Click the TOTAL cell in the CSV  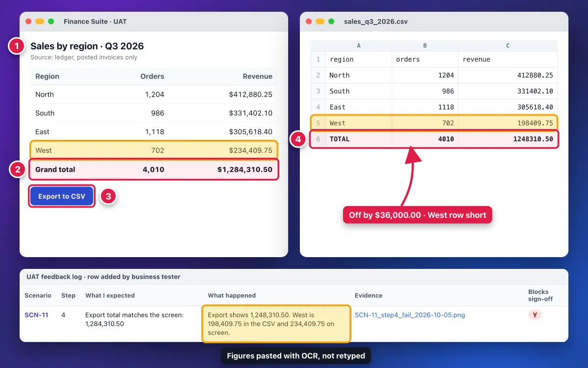tap(359, 139)
